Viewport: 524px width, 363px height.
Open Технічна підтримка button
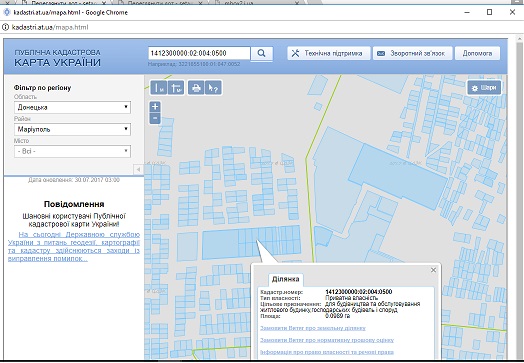[329, 53]
